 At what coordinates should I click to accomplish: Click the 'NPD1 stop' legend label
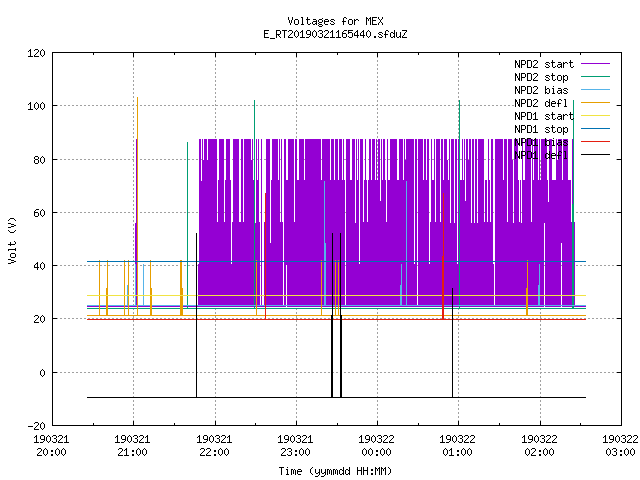point(541,129)
